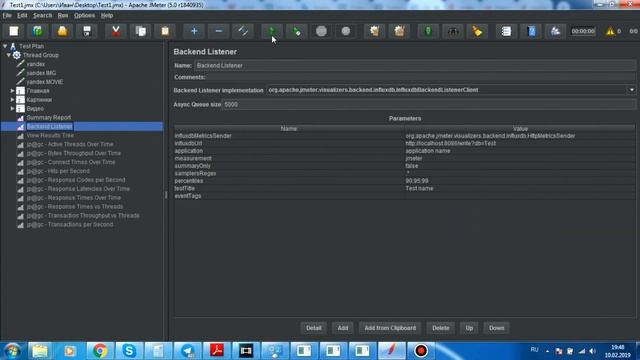Click Start no pauses icon
The height and width of the screenshot is (360, 640).
pyautogui.click(x=297, y=31)
